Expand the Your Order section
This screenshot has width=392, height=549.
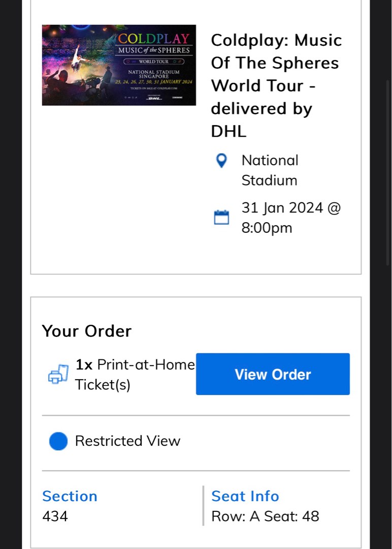(86, 331)
